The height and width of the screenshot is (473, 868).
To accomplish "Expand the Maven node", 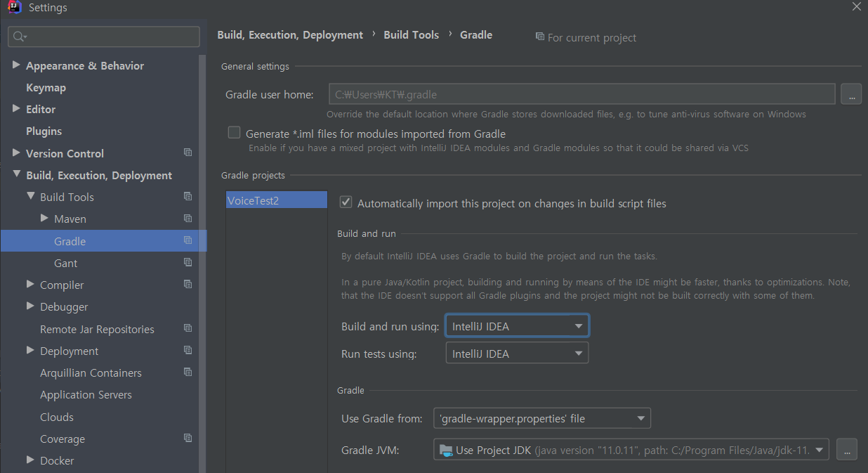I will coord(44,219).
